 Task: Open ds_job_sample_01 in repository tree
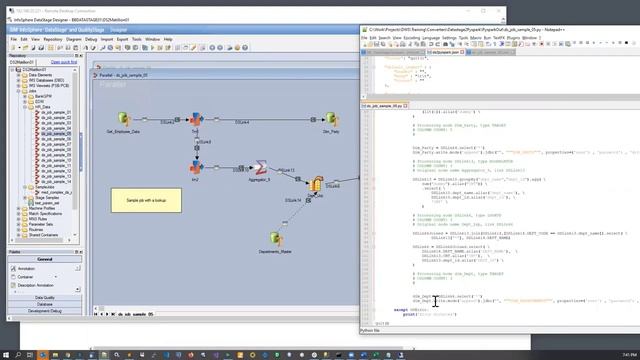[x=56, y=112]
